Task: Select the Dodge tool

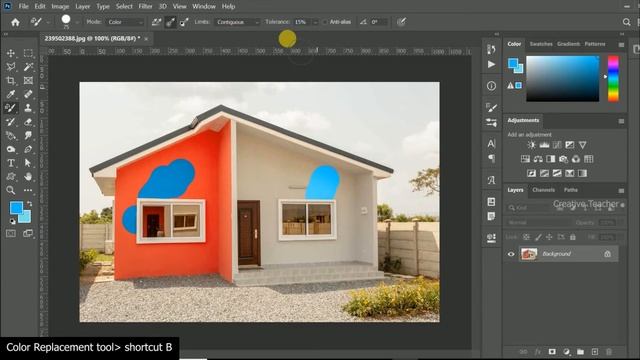Action: (x=11, y=149)
